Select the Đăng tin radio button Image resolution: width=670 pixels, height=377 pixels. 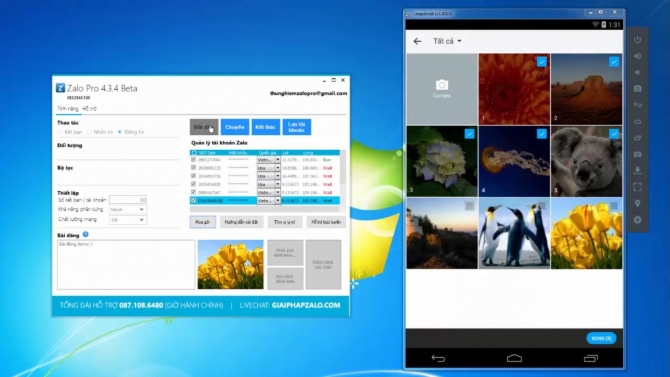pyautogui.click(x=120, y=132)
